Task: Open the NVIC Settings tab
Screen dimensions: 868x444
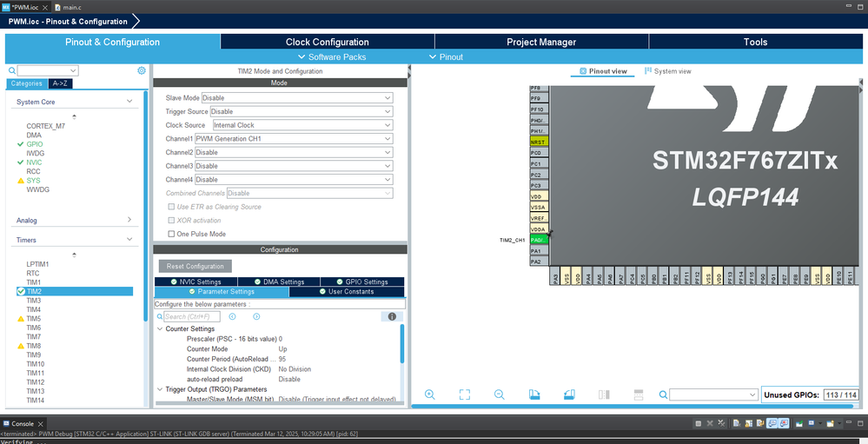Action: pos(196,282)
